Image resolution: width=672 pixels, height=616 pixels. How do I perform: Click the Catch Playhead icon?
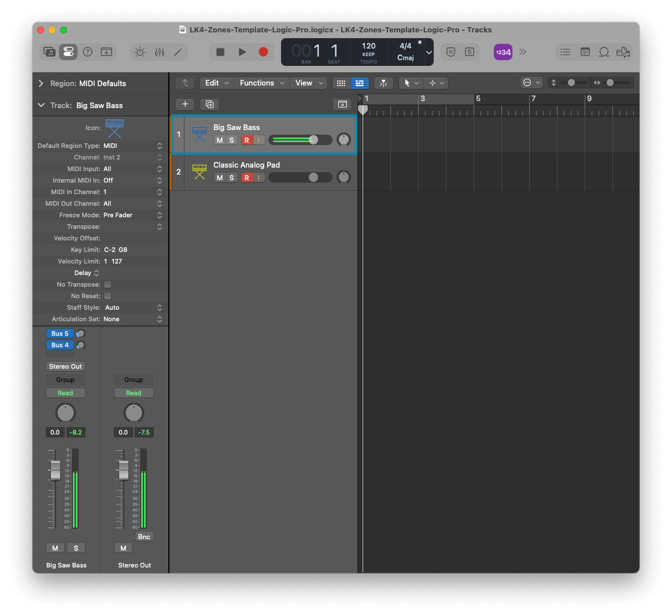coord(383,83)
